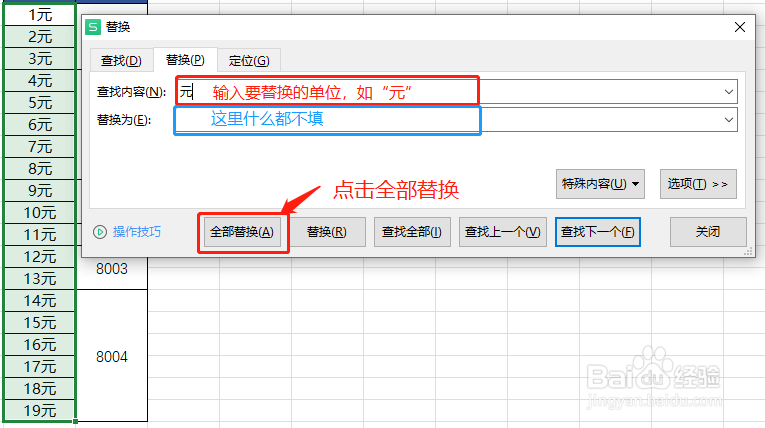Viewport: 765px width, 428px height.
Task: Select the 替换(P) tab
Action: point(185,60)
